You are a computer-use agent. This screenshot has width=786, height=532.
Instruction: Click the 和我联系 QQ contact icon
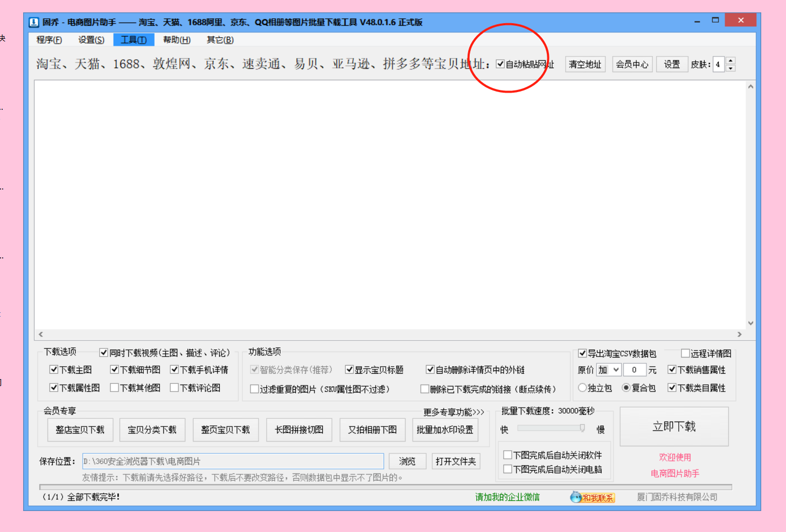[x=593, y=498]
